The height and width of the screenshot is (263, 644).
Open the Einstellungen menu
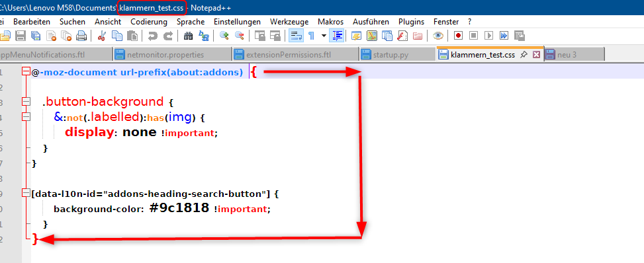tap(237, 22)
